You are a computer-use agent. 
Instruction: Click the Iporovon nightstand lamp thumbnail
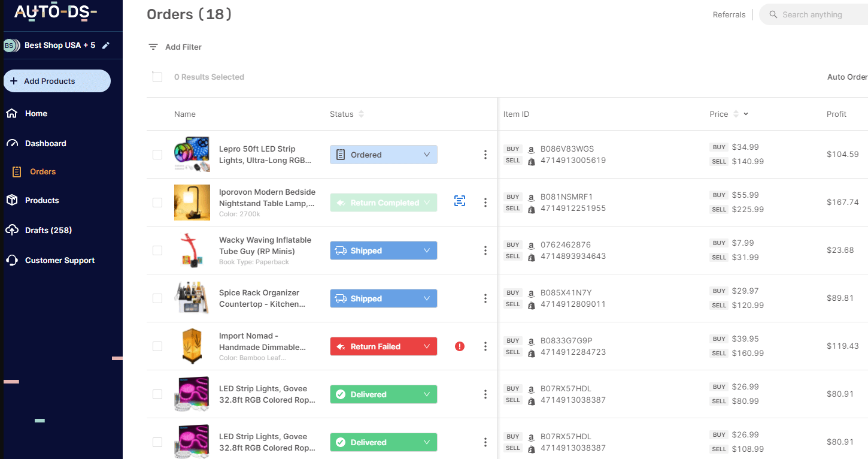pyautogui.click(x=192, y=203)
